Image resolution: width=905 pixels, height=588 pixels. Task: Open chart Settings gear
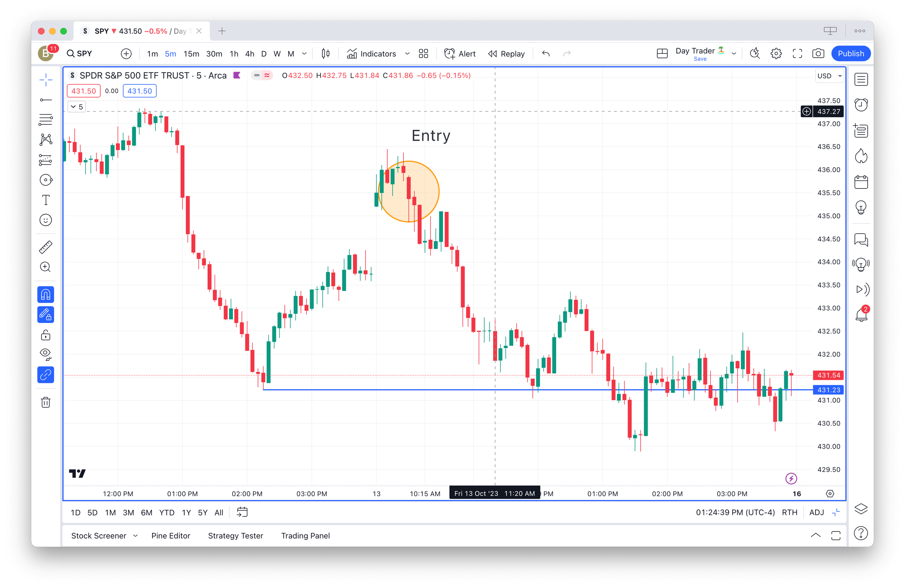(776, 54)
